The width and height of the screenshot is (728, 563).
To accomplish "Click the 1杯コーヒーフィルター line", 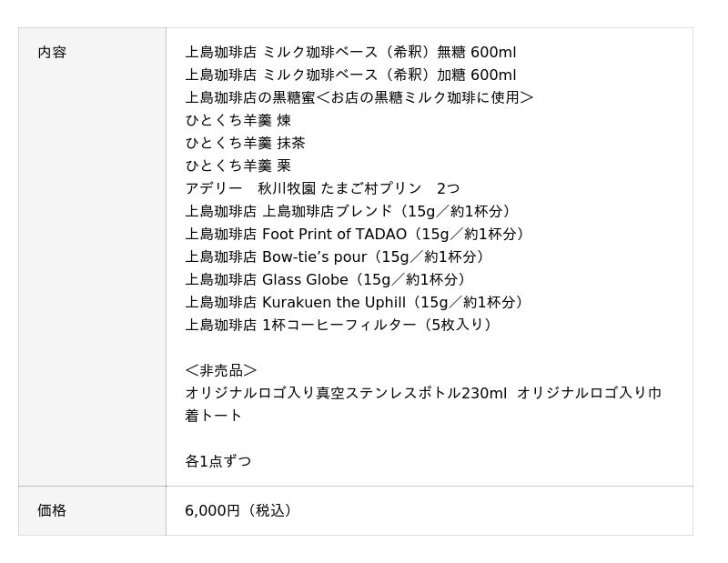I will 340,326.
